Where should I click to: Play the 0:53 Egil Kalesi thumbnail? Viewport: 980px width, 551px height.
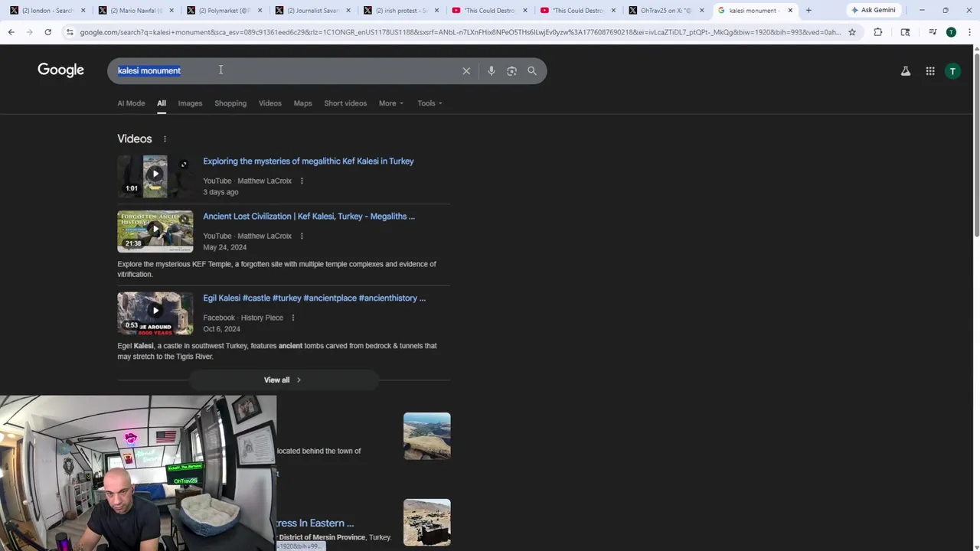(155, 313)
